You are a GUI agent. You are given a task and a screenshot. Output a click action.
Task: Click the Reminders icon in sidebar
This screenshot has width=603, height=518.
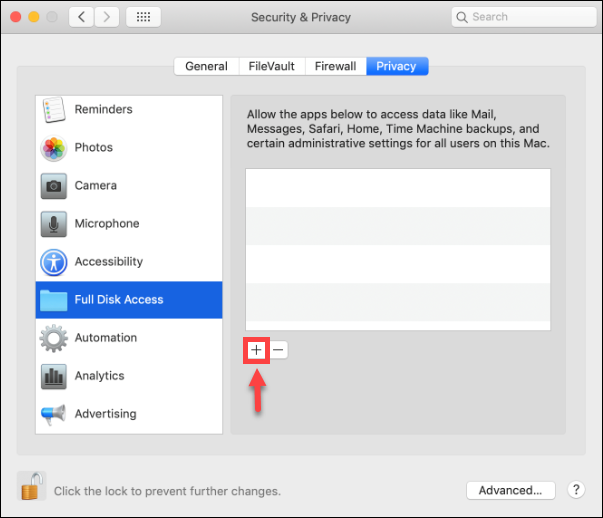click(53, 110)
